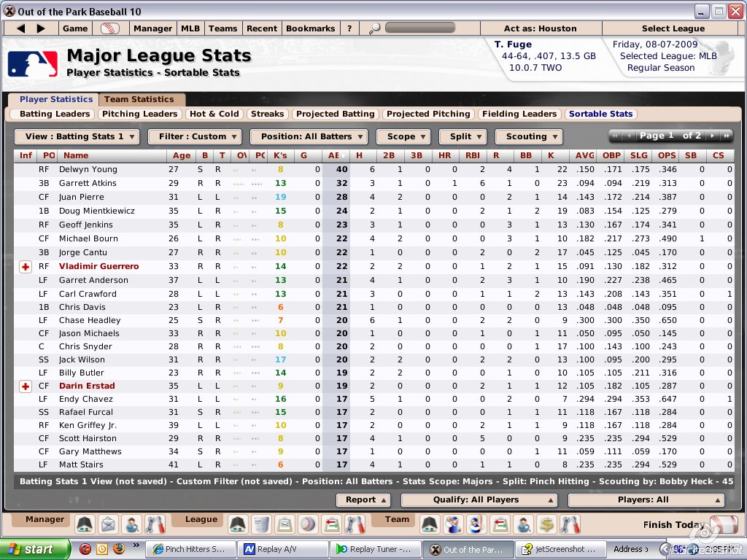Image resolution: width=747 pixels, height=560 pixels.
Task: Go to next page of stats
Action: pos(711,136)
